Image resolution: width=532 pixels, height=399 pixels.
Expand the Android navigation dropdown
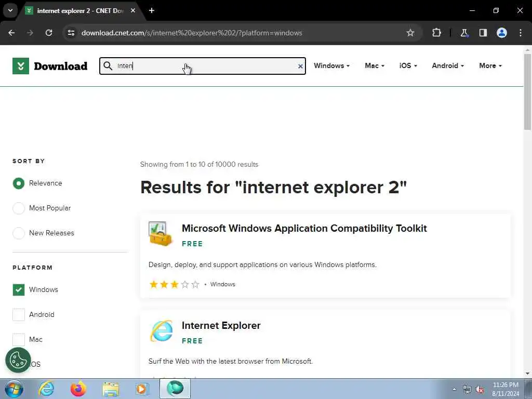click(x=448, y=66)
